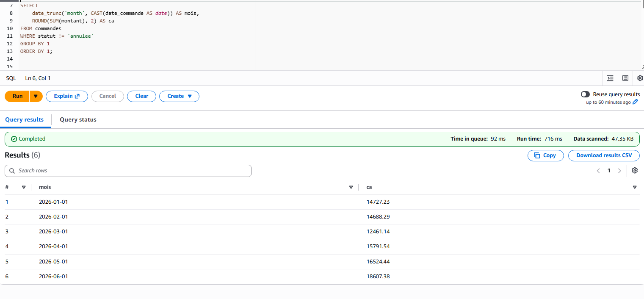The height and width of the screenshot is (299, 644).
Task: Run the SQL query
Action: (x=17, y=96)
